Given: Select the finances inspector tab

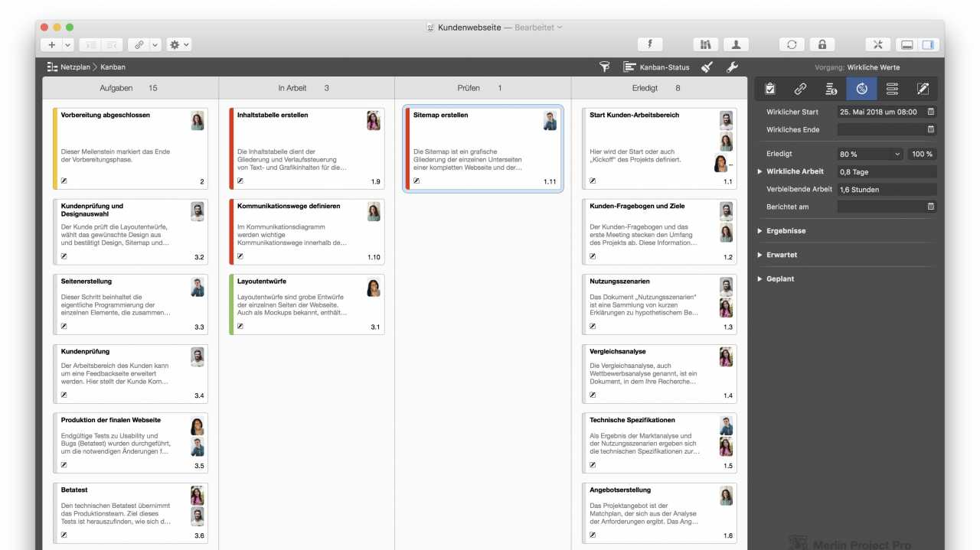Looking at the screenshot, I should 831,89.
